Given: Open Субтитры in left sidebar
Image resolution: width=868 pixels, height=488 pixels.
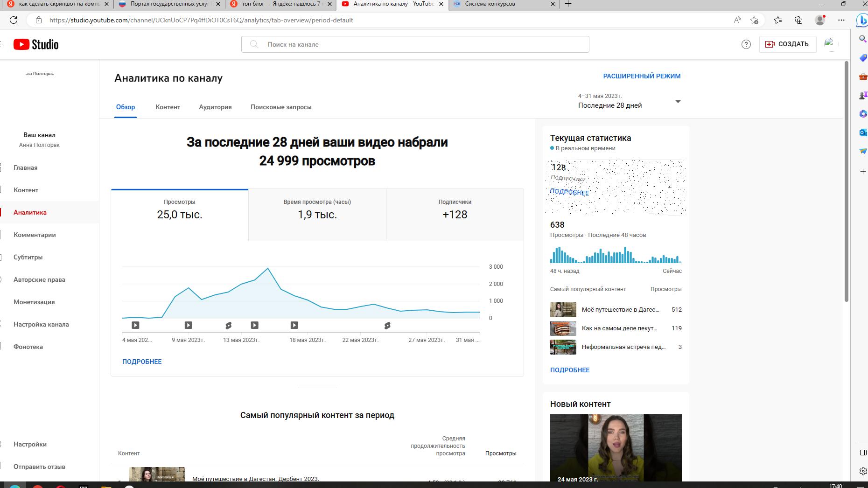Looking at the screenshot, I should 49,257.
